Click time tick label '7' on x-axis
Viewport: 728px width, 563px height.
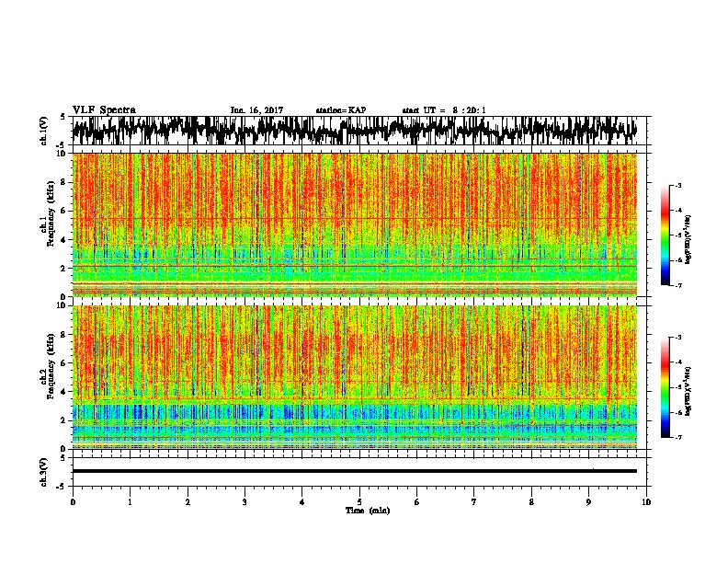[473, 502]
